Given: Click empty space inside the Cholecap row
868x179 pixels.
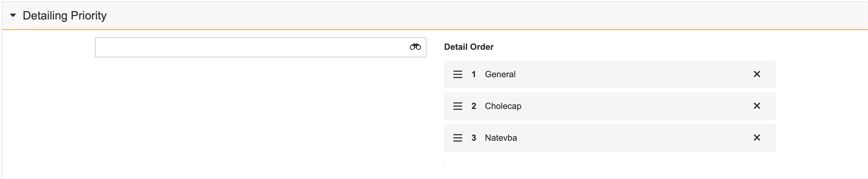Looking at the screenshot, I should point(631,106).
